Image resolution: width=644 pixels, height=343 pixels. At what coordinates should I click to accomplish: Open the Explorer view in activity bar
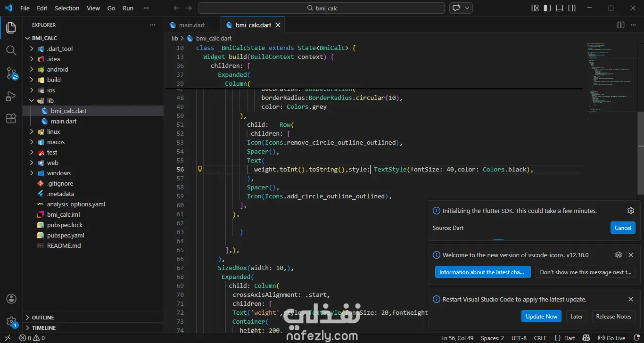pyautogui.click(x=11, y=28)
